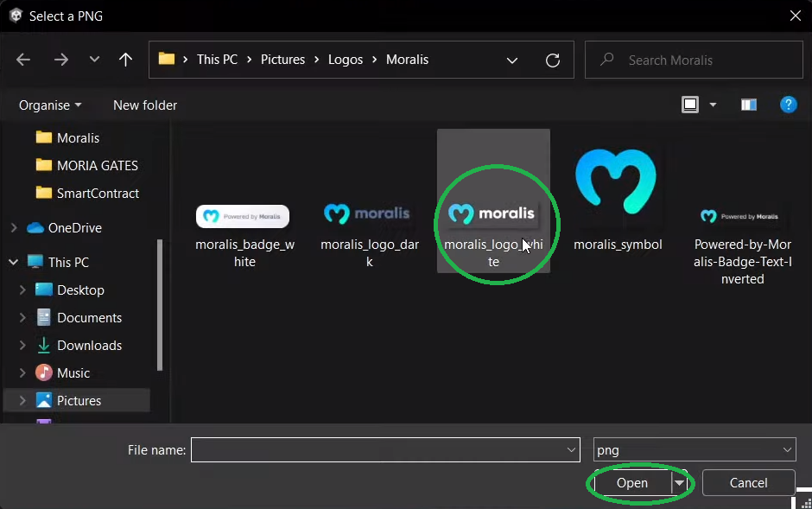The height and width of the screenshot is (509, 812).
Task: Open Help with the question mark icon
Action: [788, 105]
